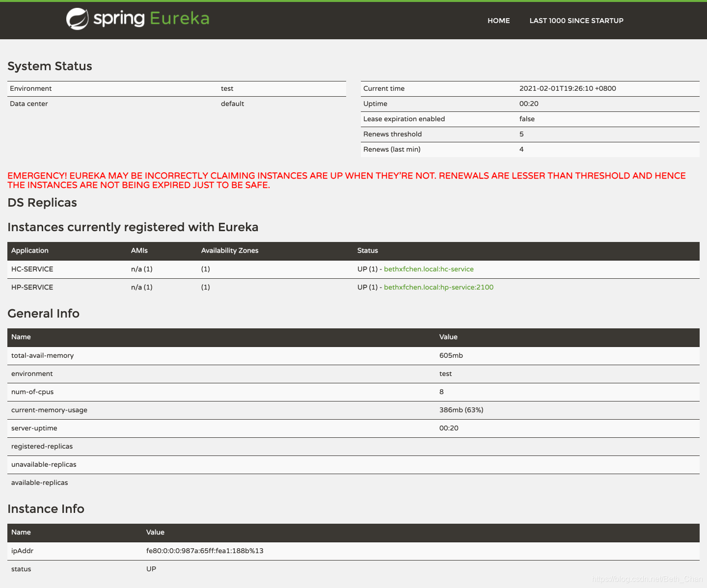Click the 'Instance Info' heading
Screen dimensions: 707x588
click(46, 509)
